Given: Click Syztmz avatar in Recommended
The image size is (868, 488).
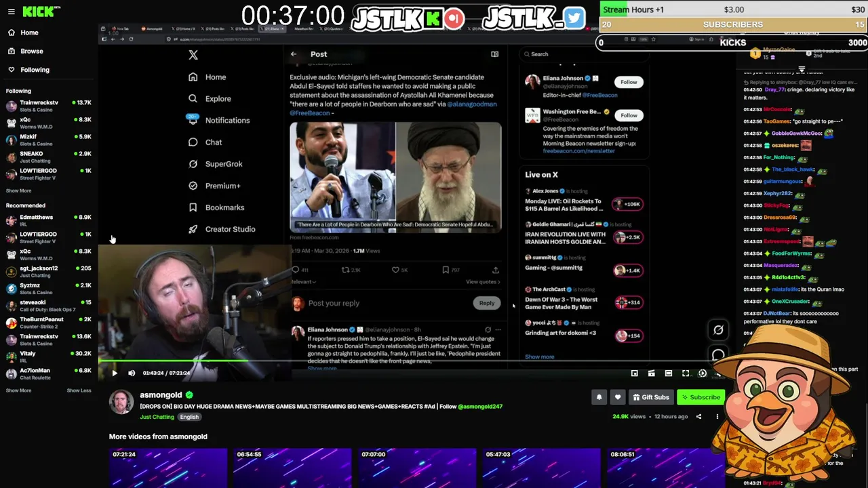Looking at the screenshot, I should (12, 288).
